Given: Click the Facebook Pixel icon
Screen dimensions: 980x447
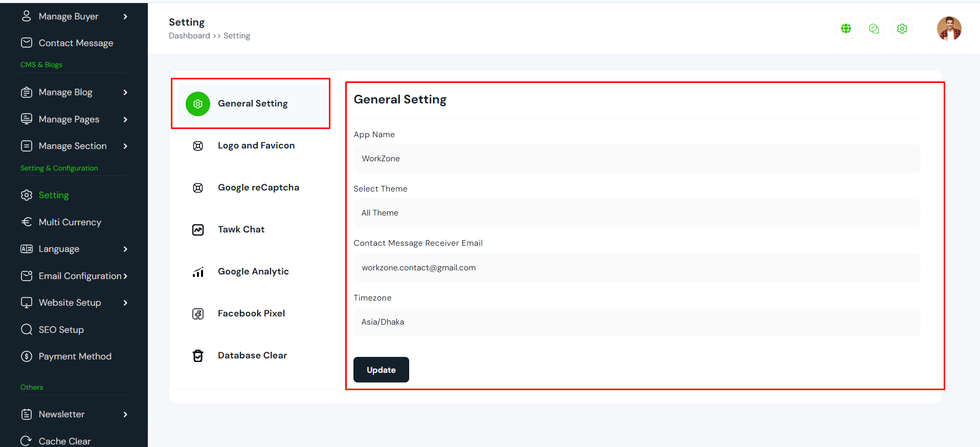Looking at the screenshot, I should pos(198,314).
